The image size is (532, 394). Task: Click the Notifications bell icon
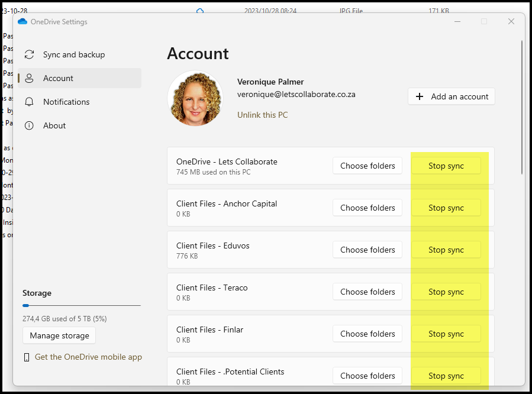point(29,102)
